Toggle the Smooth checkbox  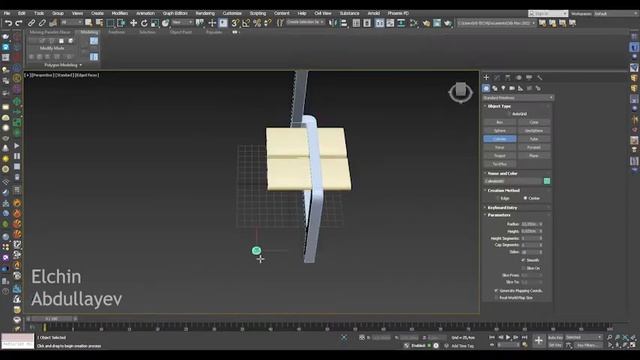pyautogui.click(x=523, y=260)
